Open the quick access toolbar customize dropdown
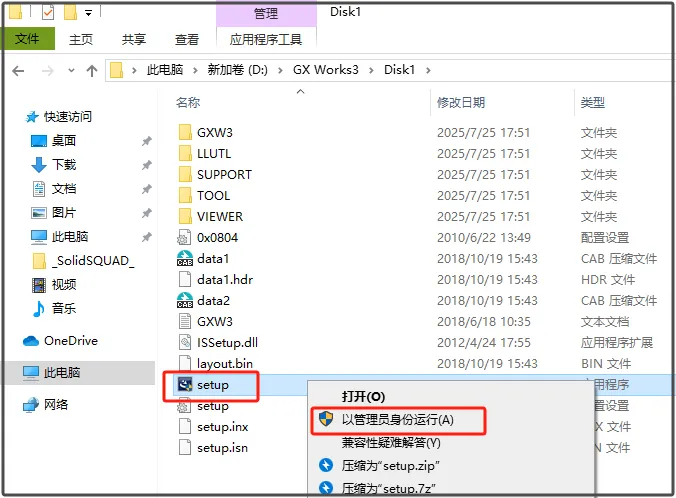 tap(88, 13)
